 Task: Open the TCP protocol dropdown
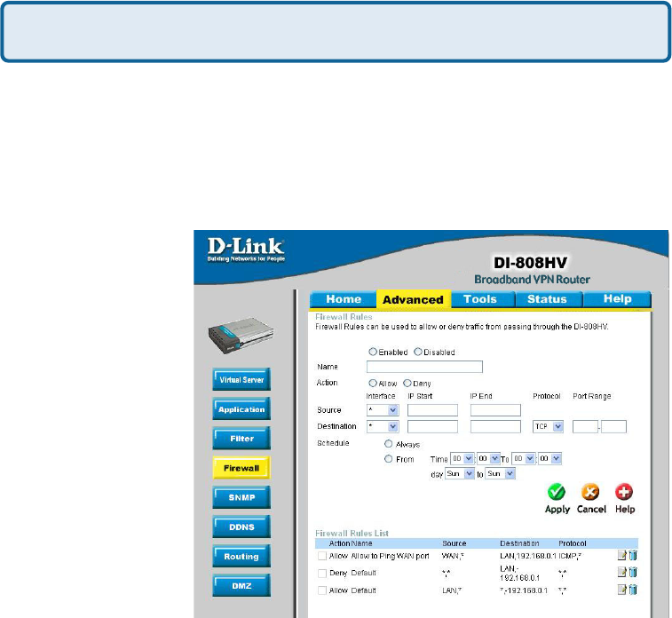(x=548, y=426)
